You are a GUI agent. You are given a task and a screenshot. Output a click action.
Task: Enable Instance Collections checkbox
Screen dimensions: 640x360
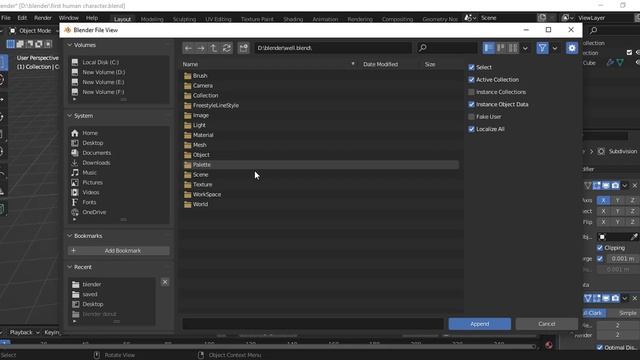click(x=471, y=92)
